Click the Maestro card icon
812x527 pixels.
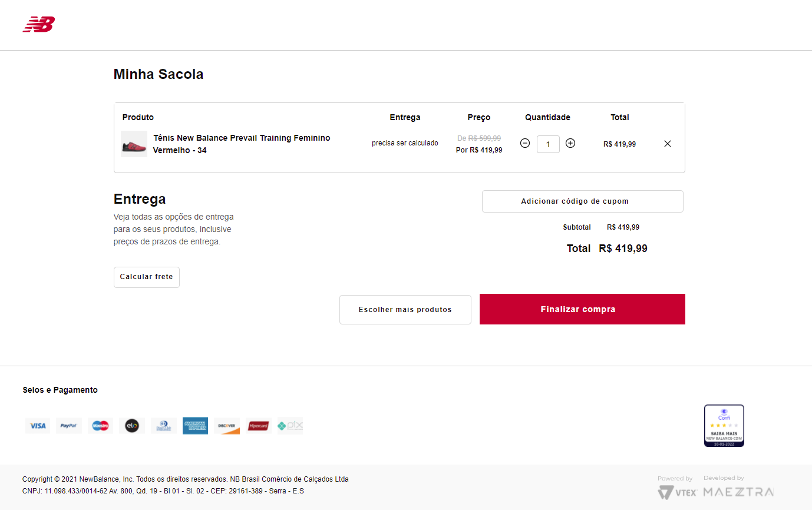(x=100, y=426)
